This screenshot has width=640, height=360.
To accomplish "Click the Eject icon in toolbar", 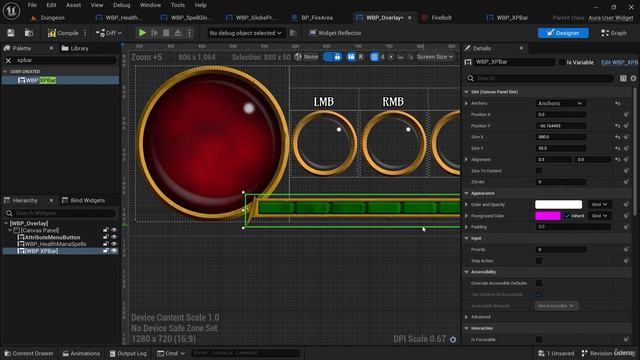I will coord(178,33).
